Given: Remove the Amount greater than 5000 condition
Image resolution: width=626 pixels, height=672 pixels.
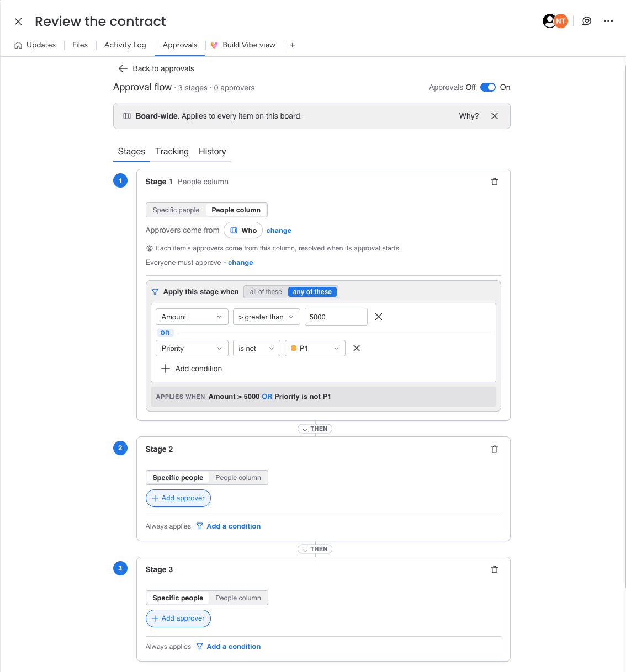Looking at the screenshot, I should point(379,317).
